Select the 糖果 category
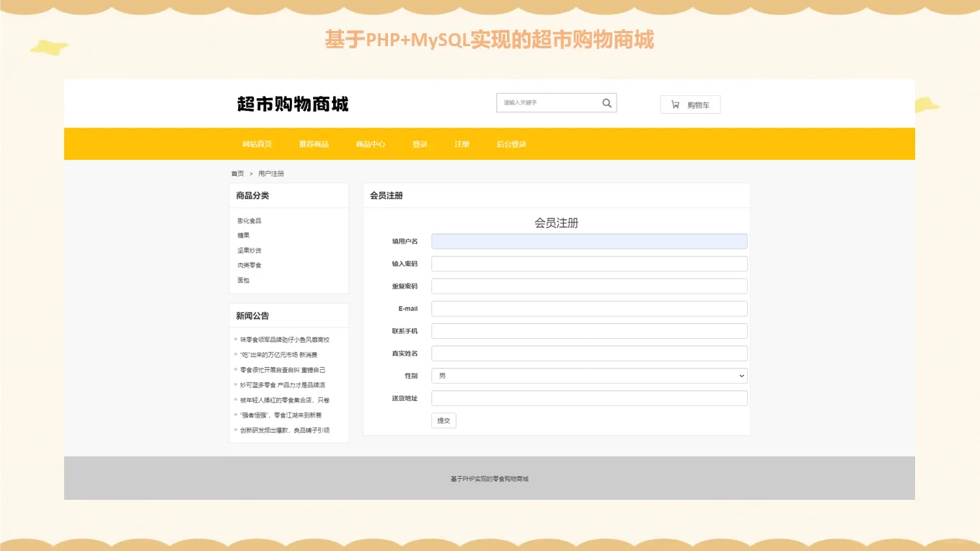This screenshot has width=980, height=551. [243, 235]
